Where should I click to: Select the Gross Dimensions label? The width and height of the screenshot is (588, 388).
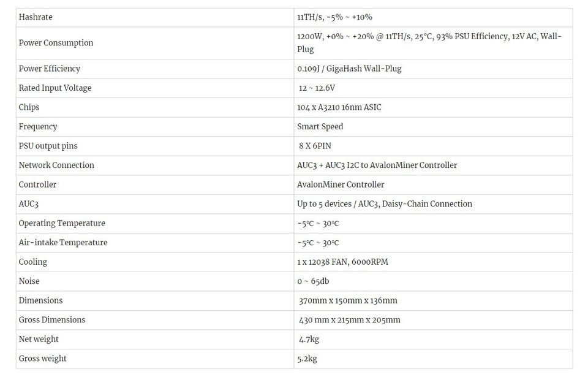[52, 320]
